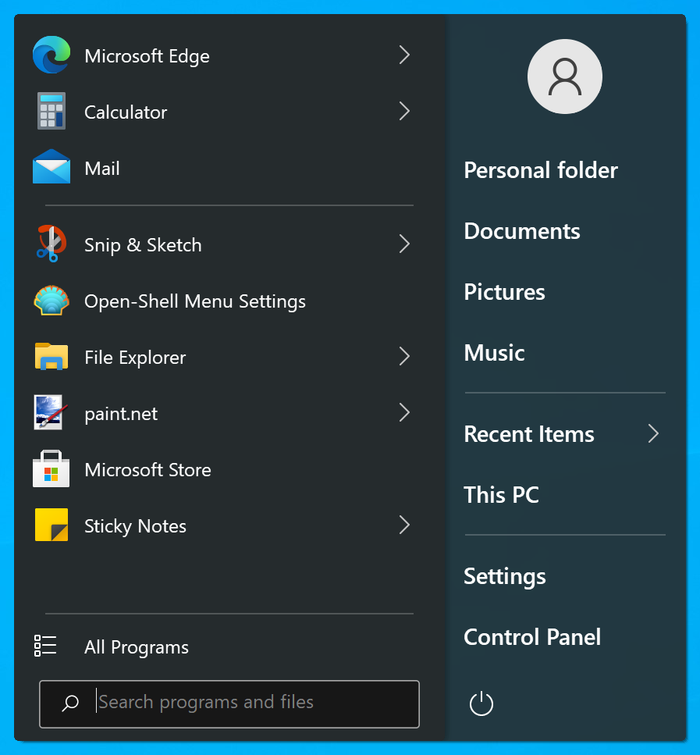Click the user account avatar
700x755 pixels.
click(x=565, y=77)
